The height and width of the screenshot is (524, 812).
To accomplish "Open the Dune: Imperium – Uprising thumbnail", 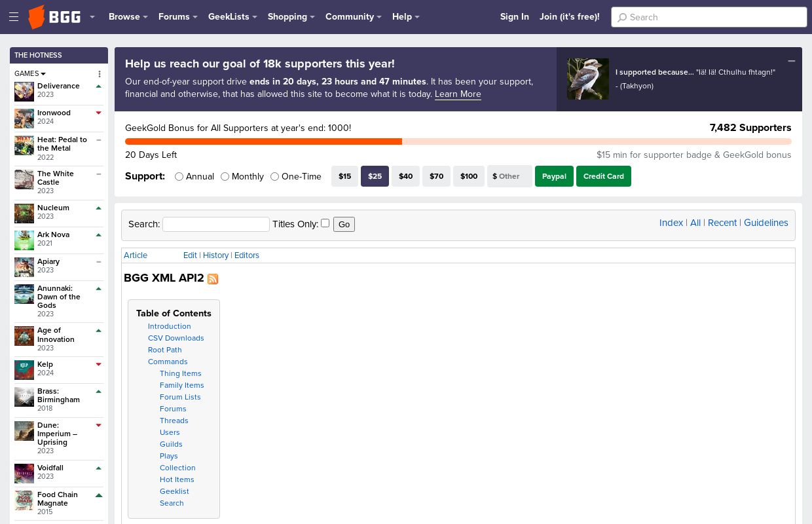I will (24, 430).
